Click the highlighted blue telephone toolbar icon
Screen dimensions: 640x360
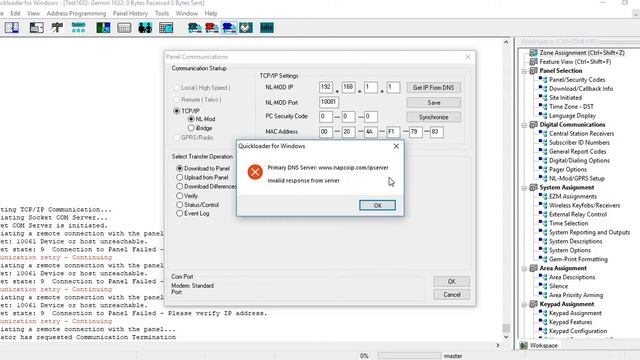229,28
